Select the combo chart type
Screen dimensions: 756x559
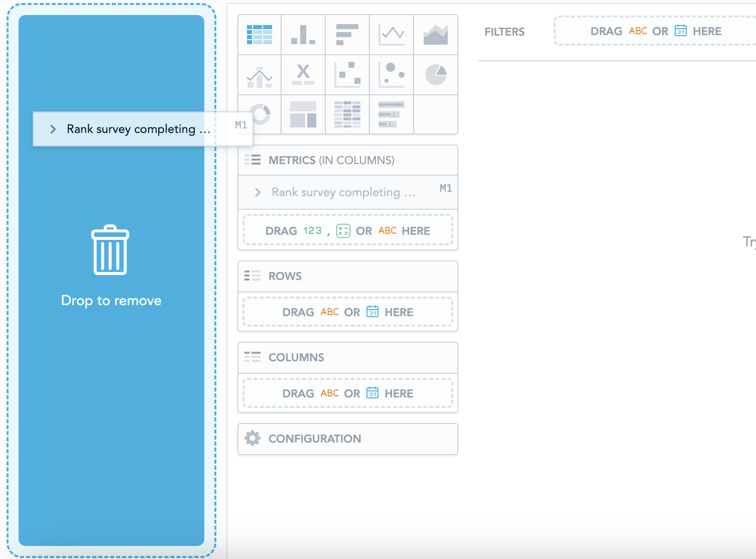(260, 75)
